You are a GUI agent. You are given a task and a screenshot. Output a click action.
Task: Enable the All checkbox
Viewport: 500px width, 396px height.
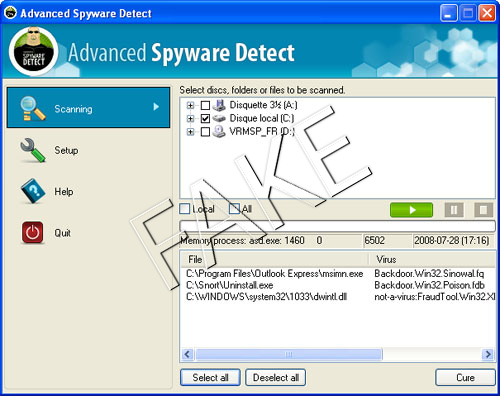234,209
